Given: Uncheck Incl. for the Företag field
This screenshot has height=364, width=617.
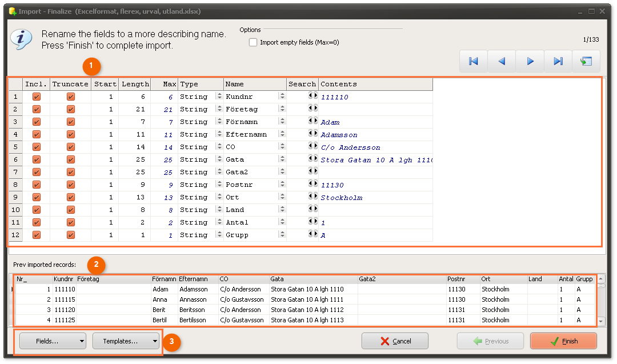Looking at the screenshot, I should tap(37, 109).
